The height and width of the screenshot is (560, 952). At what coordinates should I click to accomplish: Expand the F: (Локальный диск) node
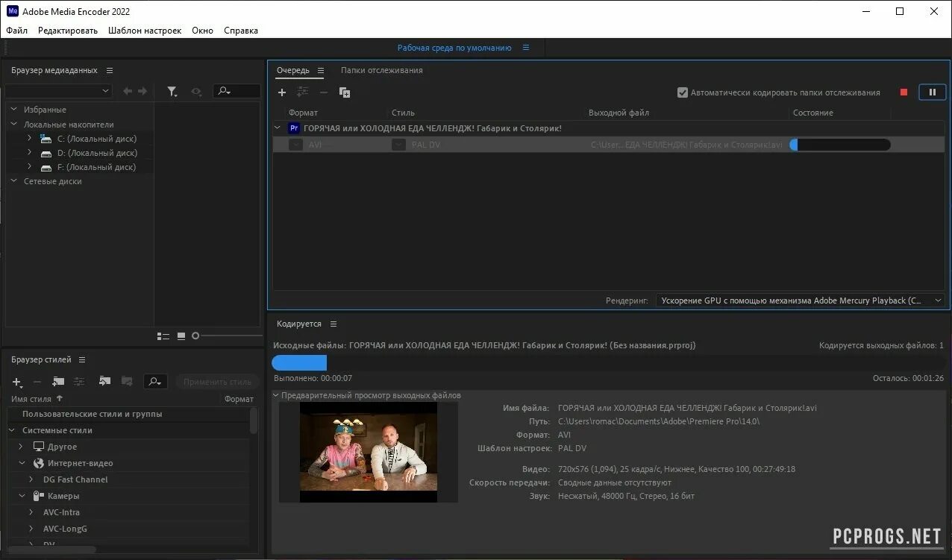30,167
